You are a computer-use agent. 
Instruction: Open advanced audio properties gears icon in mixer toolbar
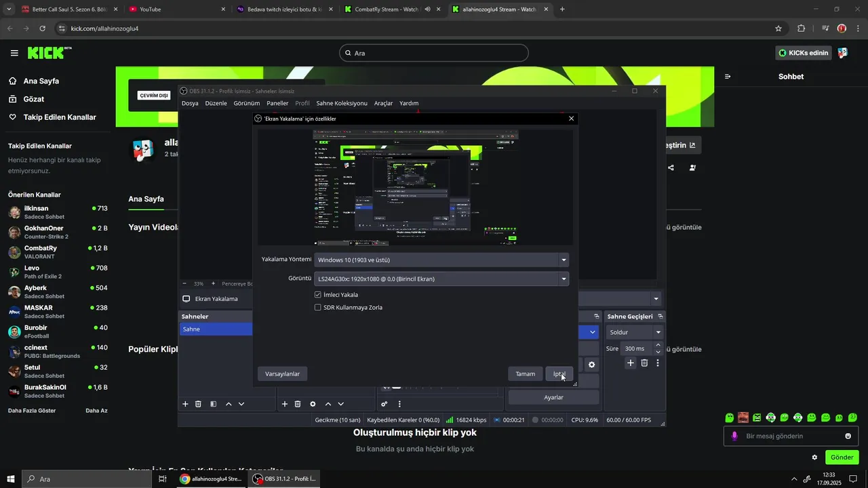click(384, 404)
